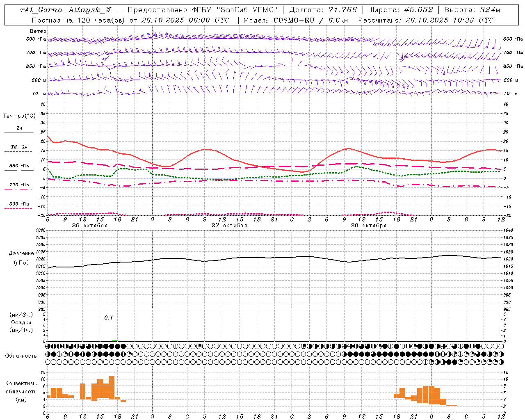The image size is (525, 420).
Task: Click the Конвективн. label
Action: pos(21,383)
